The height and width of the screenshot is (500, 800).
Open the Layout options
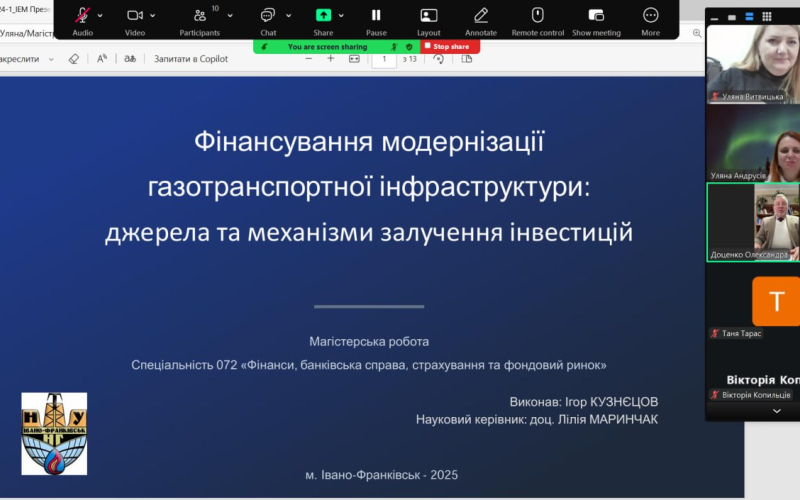(429, 16)
